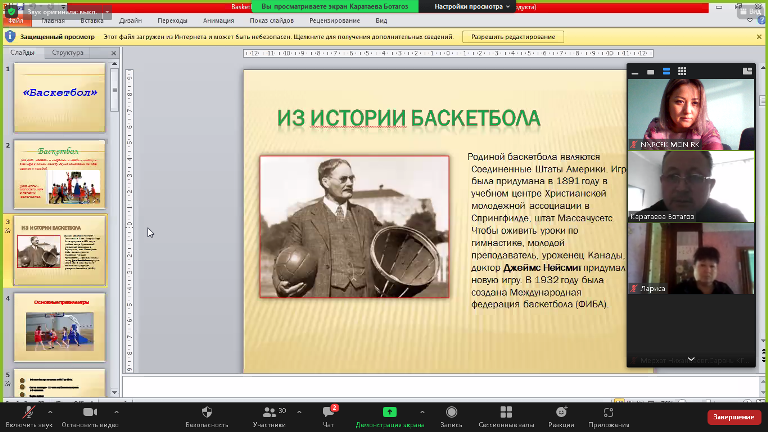Screen dimensions: 768x432
Task: Start recording with the Record icon
Action: [451, 412]
